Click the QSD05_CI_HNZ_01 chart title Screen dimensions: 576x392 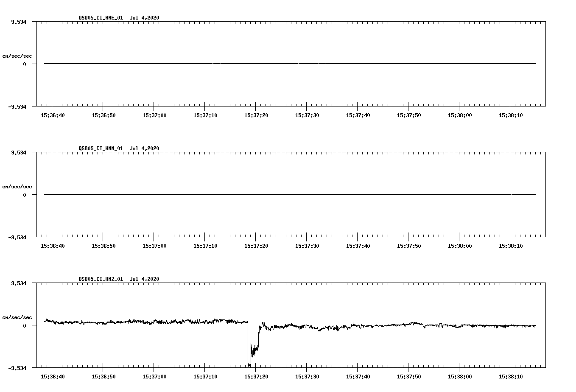(119, 279)
